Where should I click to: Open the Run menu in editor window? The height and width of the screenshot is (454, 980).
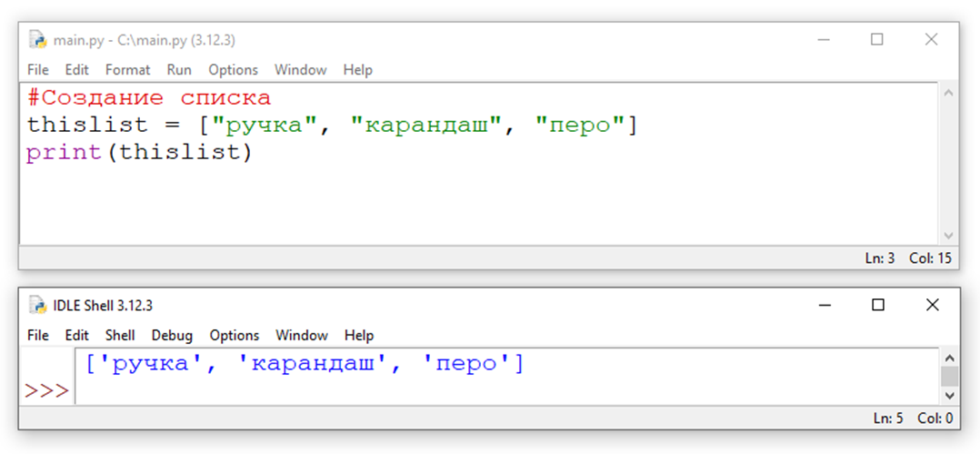click(179, 69)
